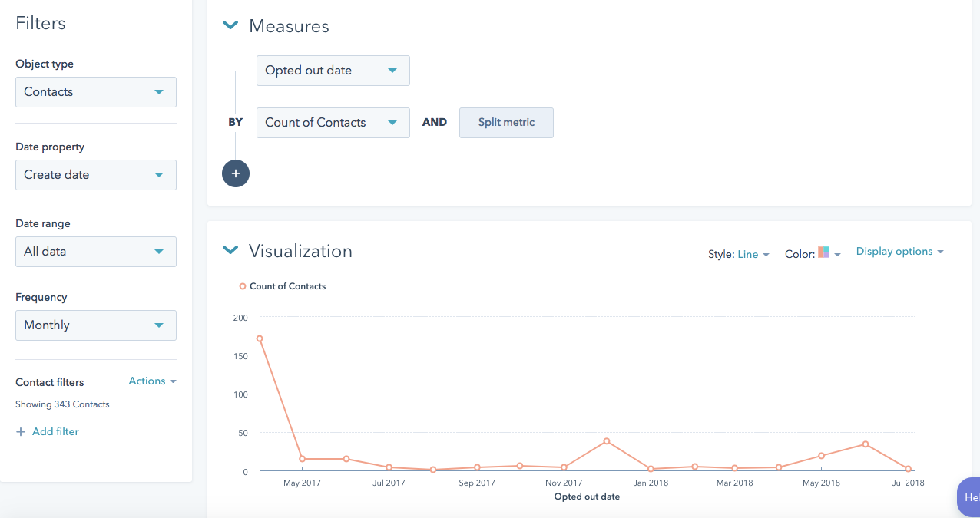
Task: Open the All data date range dropdown
Action: point(96,251)
